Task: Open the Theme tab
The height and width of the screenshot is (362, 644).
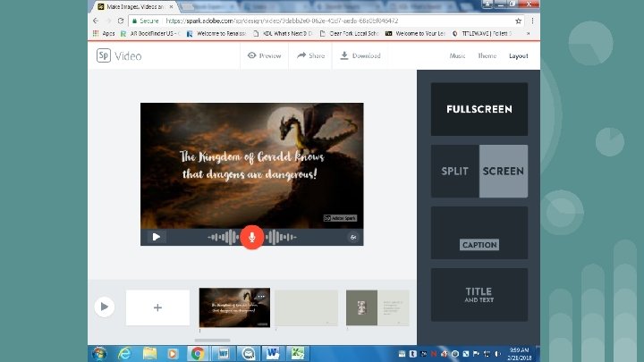Action: 487,55
